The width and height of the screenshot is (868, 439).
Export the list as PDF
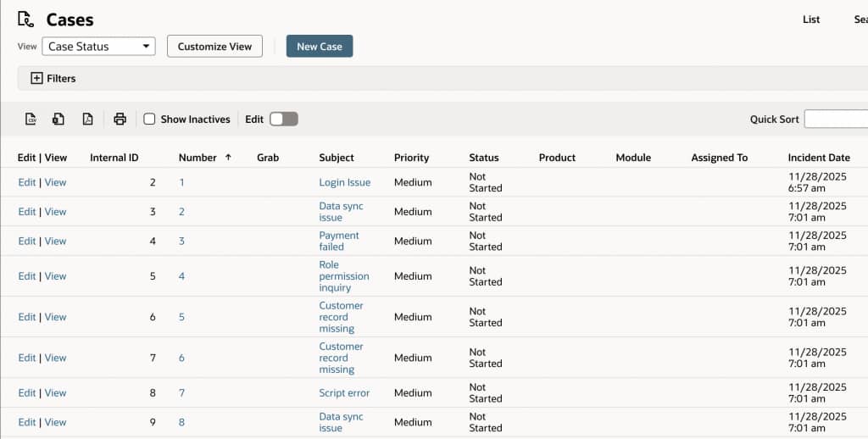87,119
